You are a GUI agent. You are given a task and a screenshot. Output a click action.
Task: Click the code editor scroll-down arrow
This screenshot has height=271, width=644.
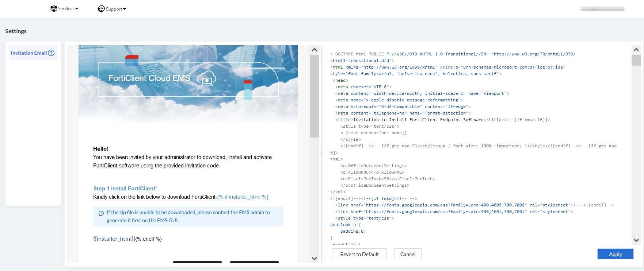pyautogui.click(x=636, y=240)
